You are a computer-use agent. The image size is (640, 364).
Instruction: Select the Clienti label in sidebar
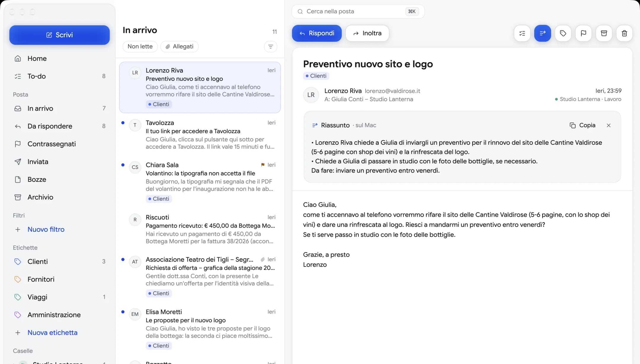60,262
